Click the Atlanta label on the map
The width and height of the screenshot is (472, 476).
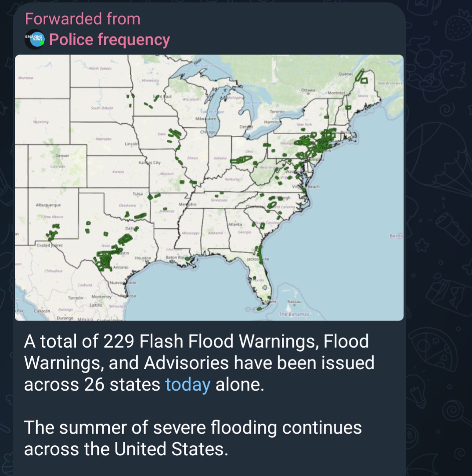pos(235,225)
